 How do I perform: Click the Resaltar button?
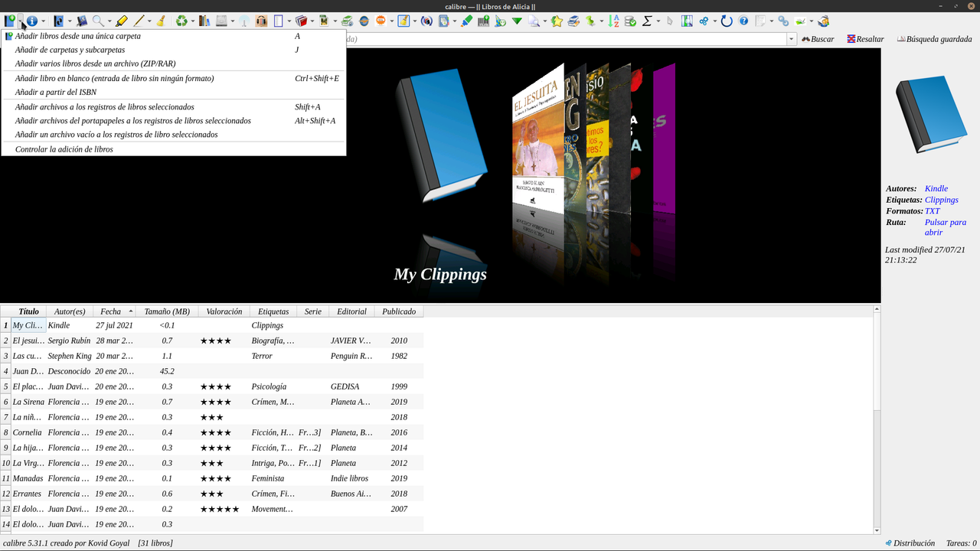pos(865,39)
